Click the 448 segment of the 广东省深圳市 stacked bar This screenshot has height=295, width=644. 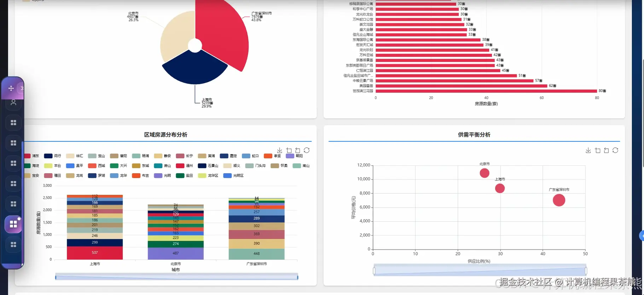(257, 254)
